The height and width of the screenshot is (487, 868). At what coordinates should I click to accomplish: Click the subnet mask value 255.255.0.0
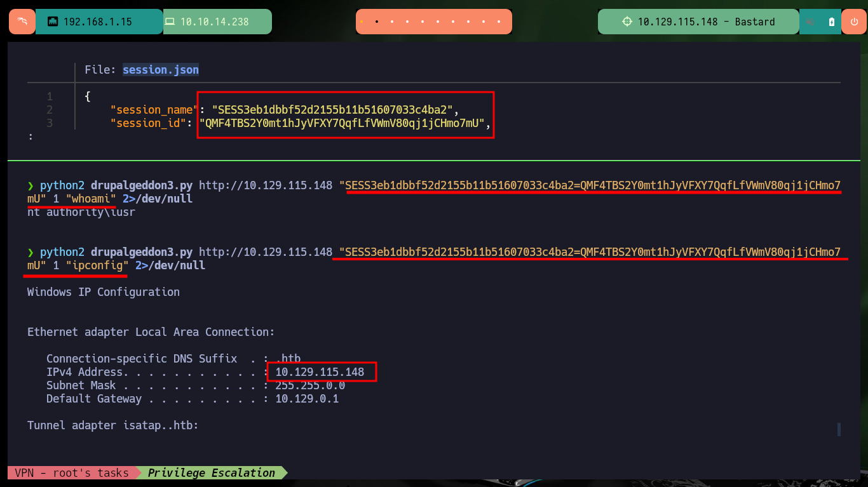click(310, 385)
